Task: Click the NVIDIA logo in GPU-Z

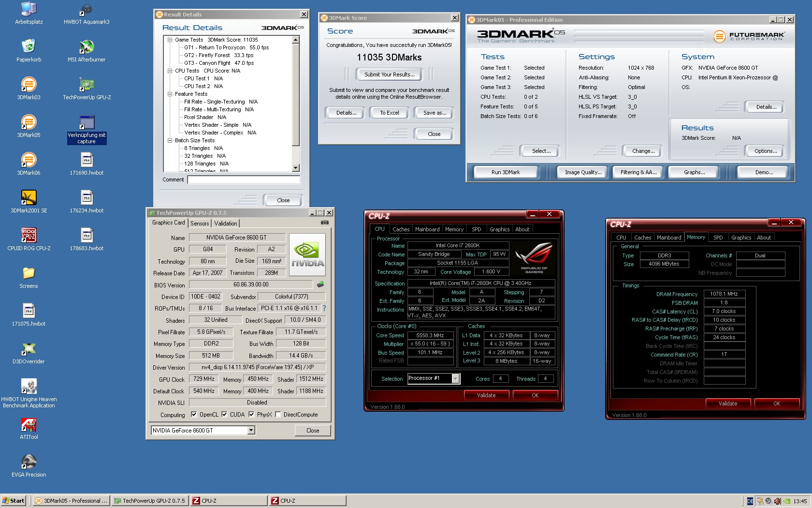Action: coord(307,254)
